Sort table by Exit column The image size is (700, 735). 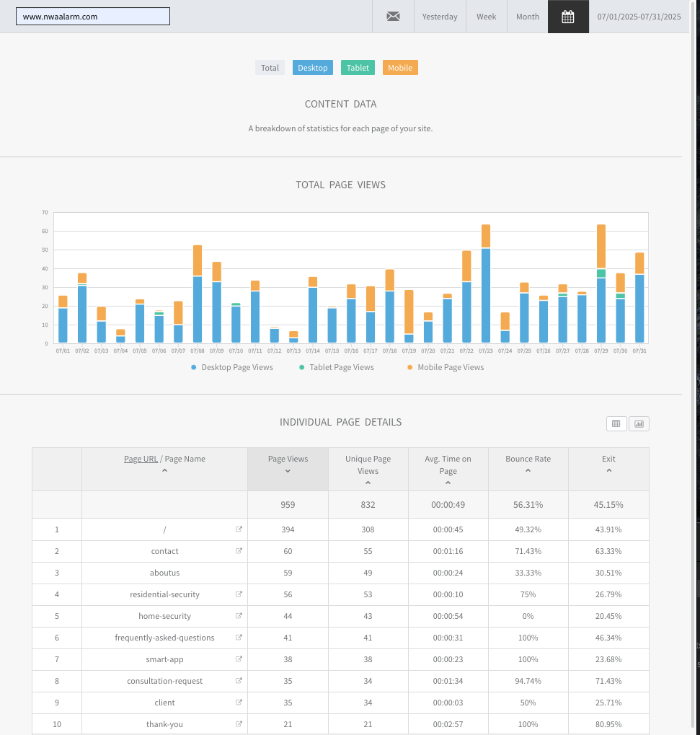608,464
